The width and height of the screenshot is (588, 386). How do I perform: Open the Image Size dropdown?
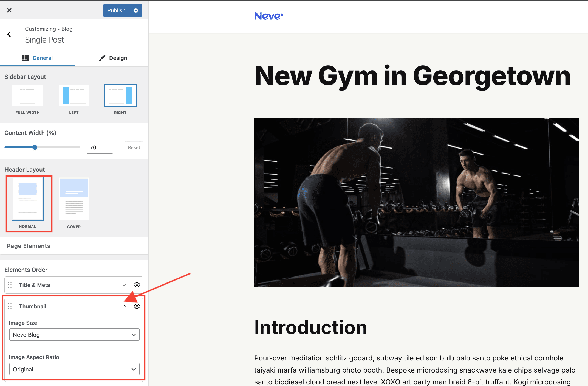[x=74, y=335]
